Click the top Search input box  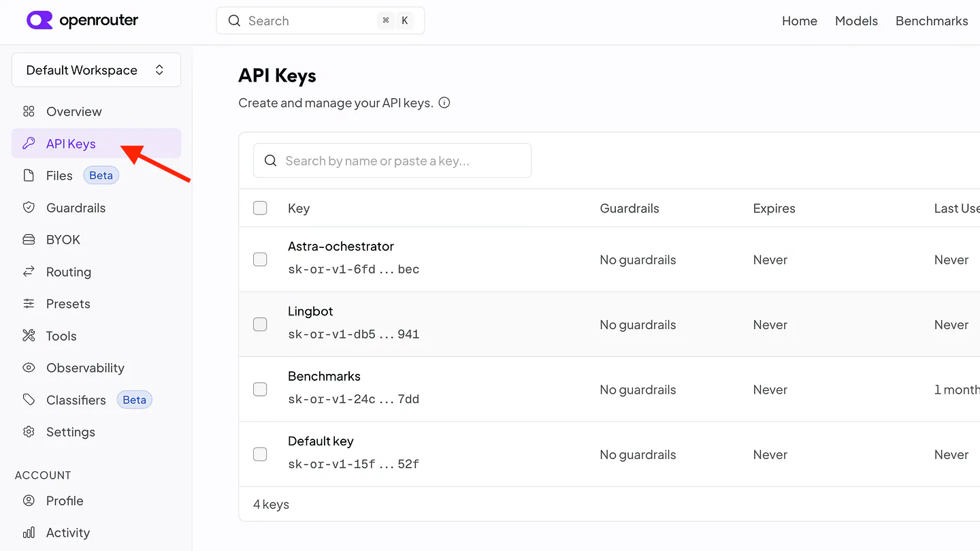(321, 21)
